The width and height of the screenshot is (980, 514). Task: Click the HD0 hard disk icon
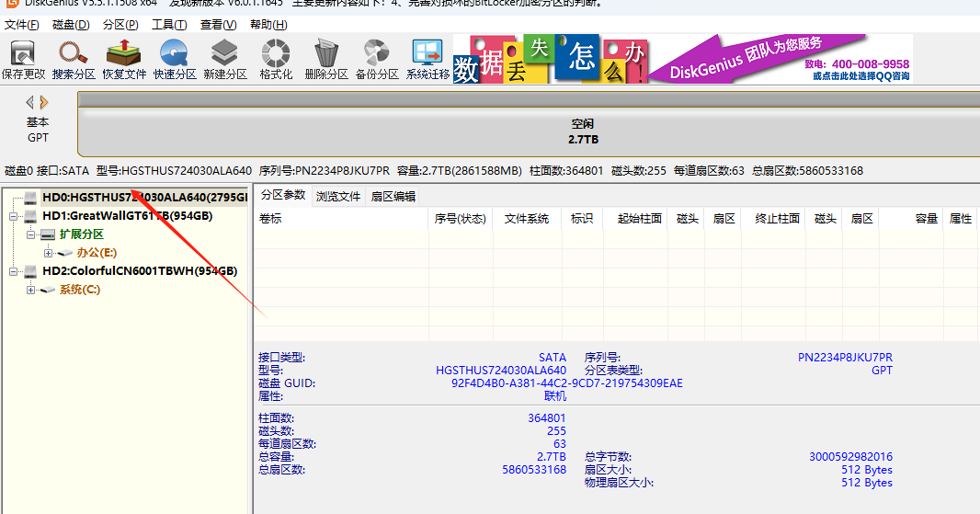click(x=30, y=198)
